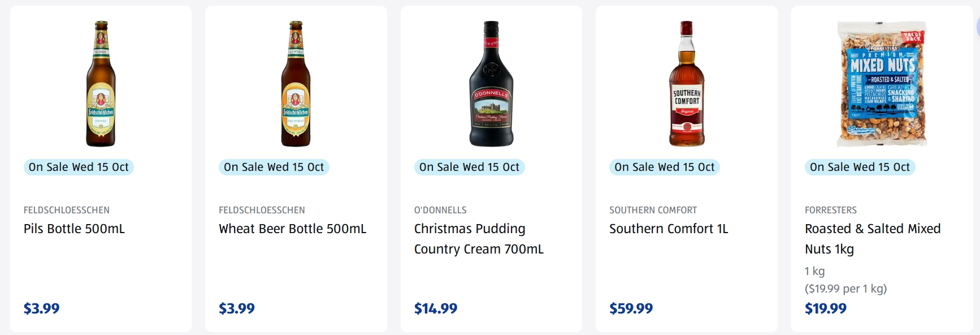The height and width of the screenshot is (335, 980).
Task: Select the Southern Comfort bottle image
Action: pos(686,84)
